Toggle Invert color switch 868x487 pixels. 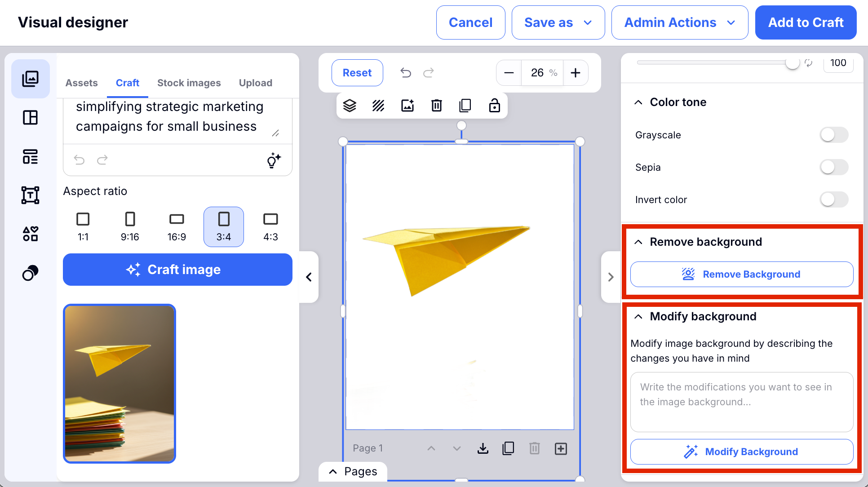point(834,199)
